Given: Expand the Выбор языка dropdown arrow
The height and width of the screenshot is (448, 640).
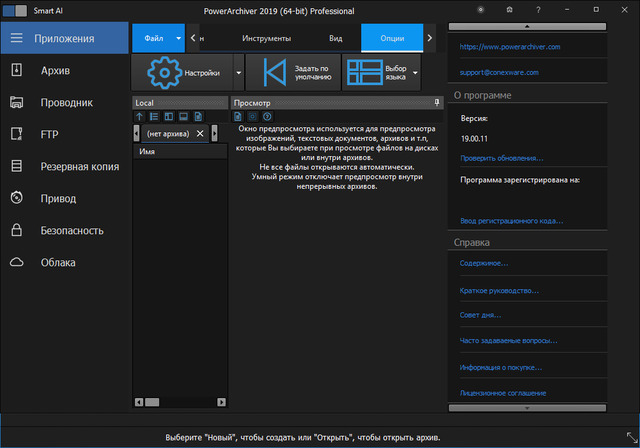Looking at the screenshot, I should (415, 73).
